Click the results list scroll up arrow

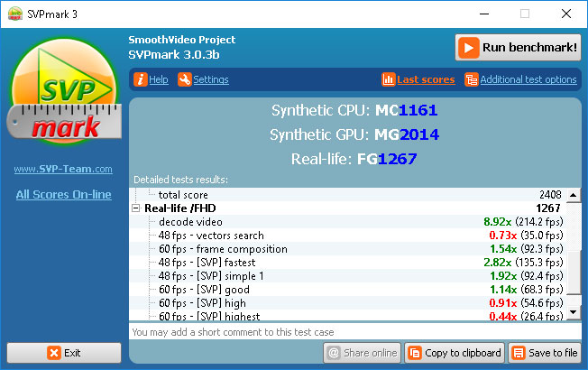coord(573,195)
